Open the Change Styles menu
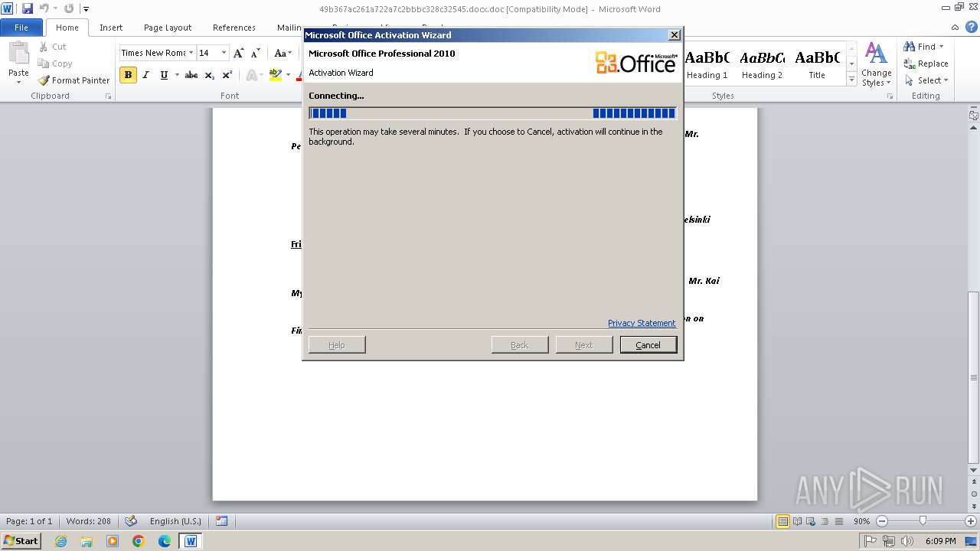The width and height of the screenshot is (980, 551). tap(876, 64)
